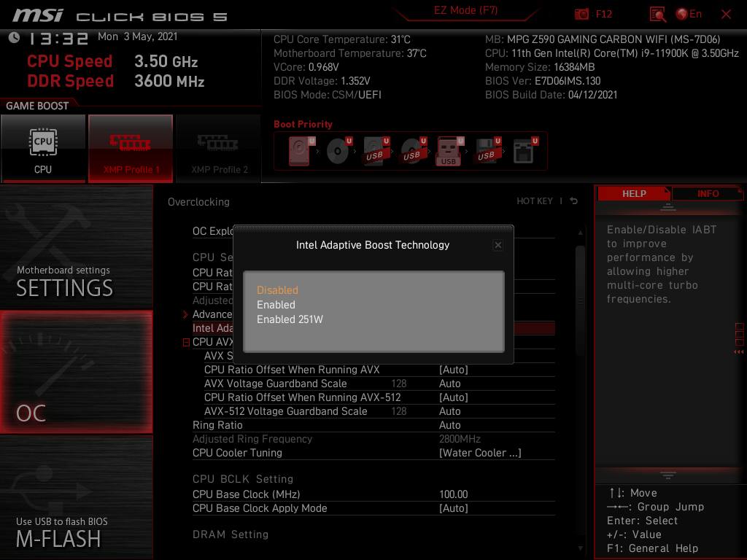Screen dimensions: 747x560
Task: Expand help panel using bottom grip handle
Action: pyautogui.click(x=668, y=475)
